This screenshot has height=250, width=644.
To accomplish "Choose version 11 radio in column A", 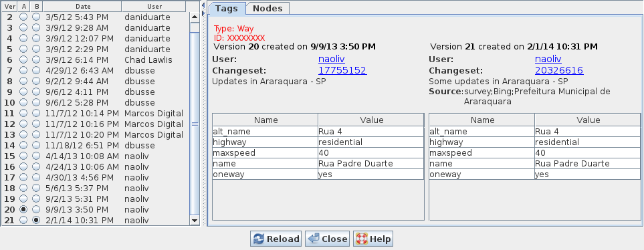I will click(23, 113).
